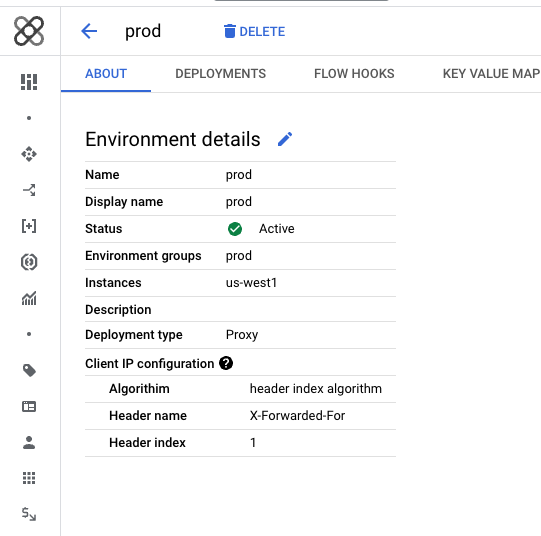Click the 'Description' row label
541x536 pixels.
pos(118,310)
